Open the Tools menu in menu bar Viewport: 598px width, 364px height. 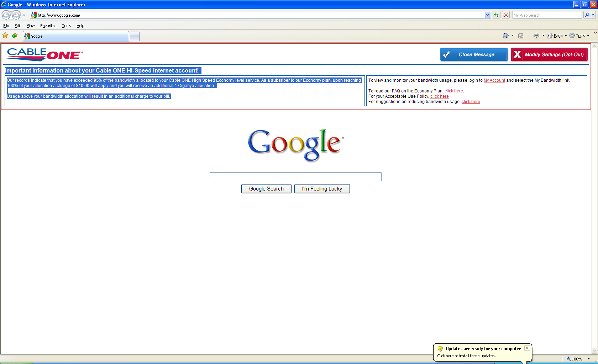[67, 26]
